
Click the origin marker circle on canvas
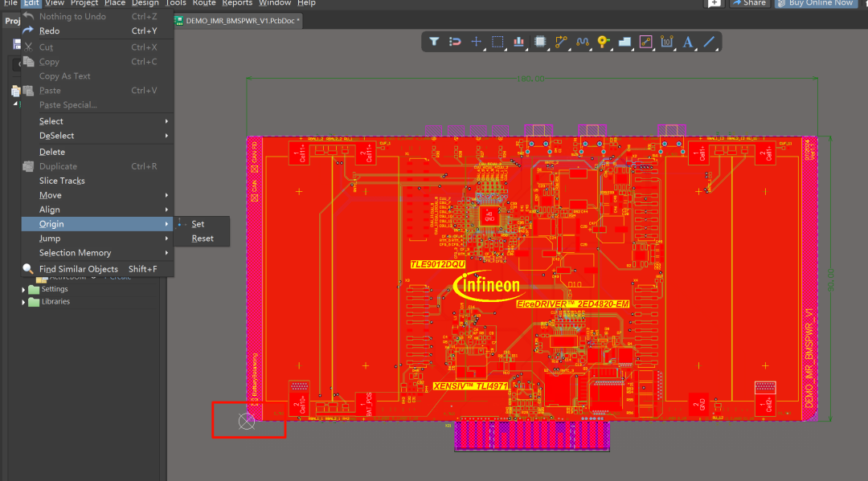[247, 422]
